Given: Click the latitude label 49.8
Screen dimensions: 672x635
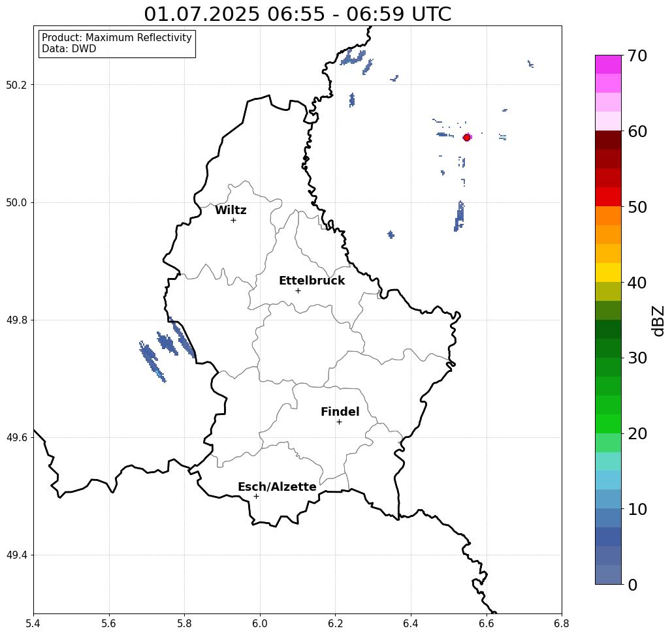Looking at the screenshot, I should pyautogui.click(x=16, y=320).
